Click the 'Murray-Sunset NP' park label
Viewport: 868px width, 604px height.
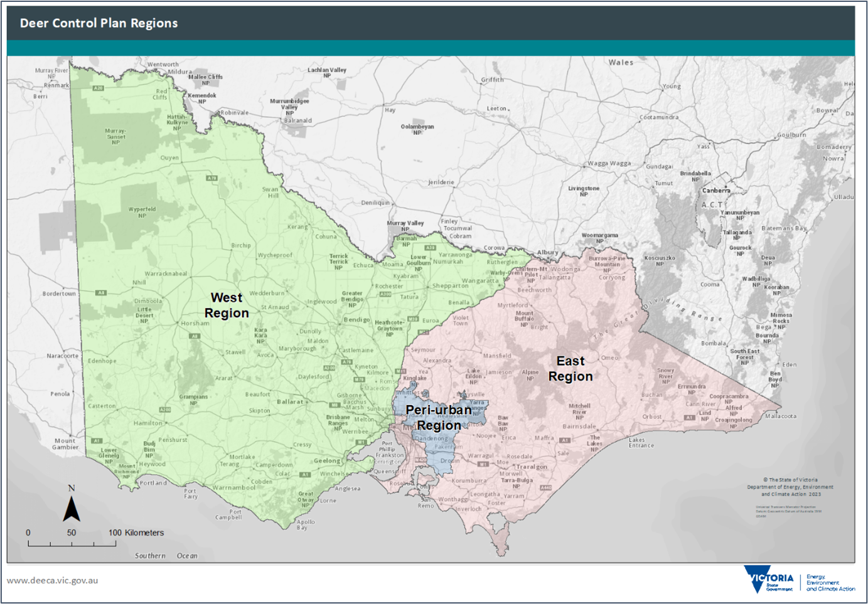pos(115,137)
